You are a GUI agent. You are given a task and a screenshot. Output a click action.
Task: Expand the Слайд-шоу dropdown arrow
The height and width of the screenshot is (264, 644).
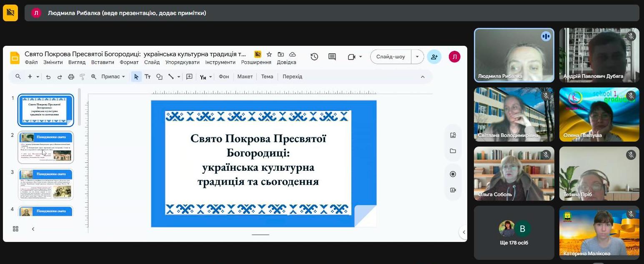(x=417, y=57)
